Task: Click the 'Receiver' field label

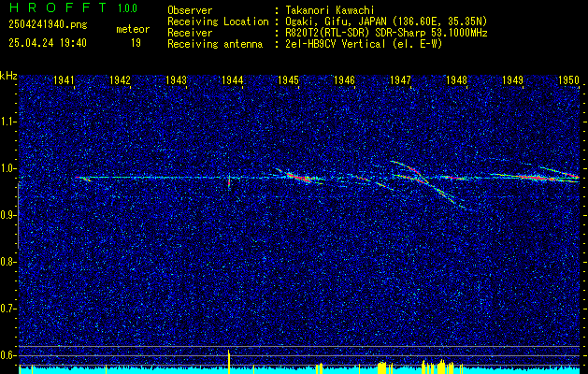Action: (190, 33)
